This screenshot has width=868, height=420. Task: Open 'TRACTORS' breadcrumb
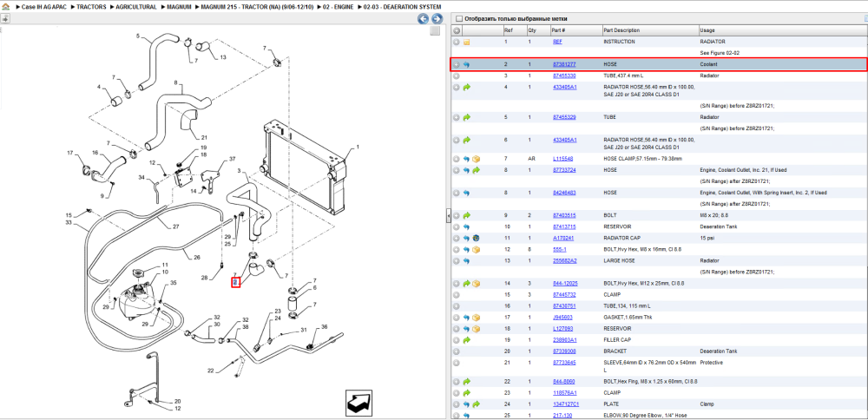[91, 7]
